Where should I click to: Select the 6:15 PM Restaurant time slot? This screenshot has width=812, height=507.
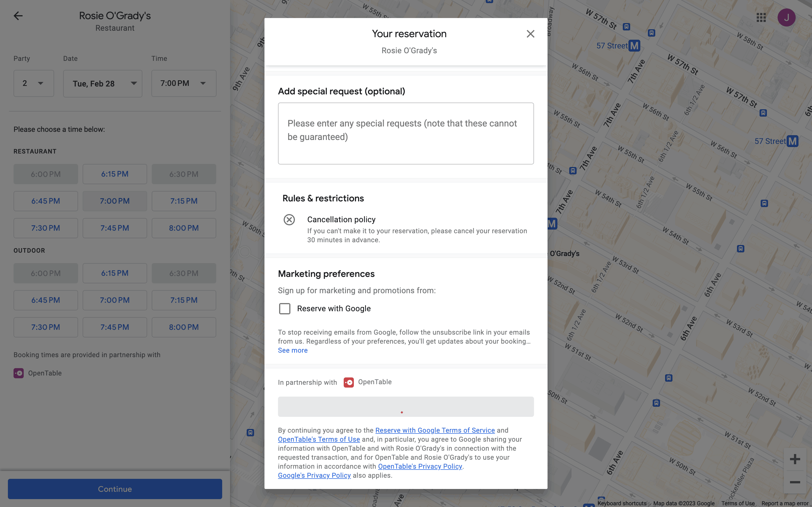(x=115, y=174)
